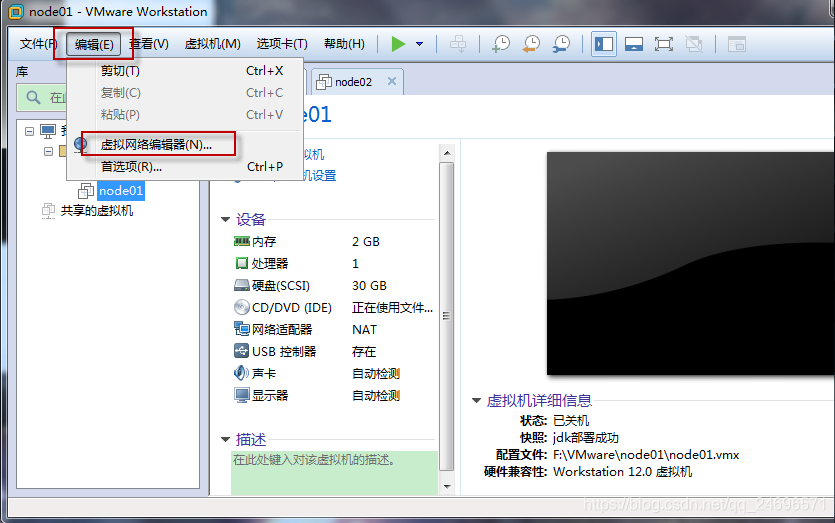Click the shared virtual machines icon
The width and height of the screenshot is (835, 523).
click(48, 211)
